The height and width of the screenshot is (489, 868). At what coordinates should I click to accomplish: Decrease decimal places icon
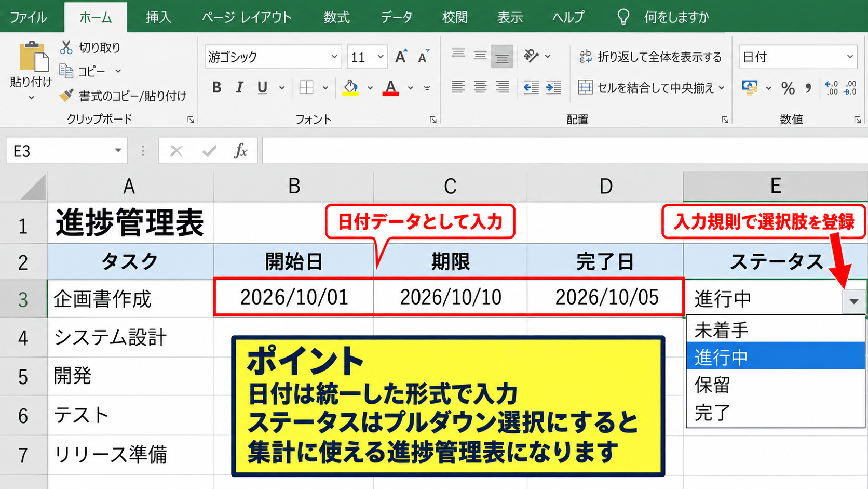[x=850, y=87]
